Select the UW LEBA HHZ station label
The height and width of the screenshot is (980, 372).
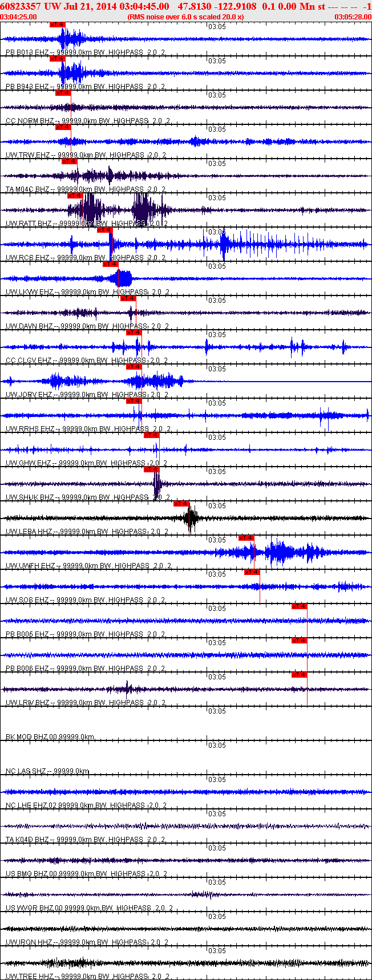click(x=87, y=532)
